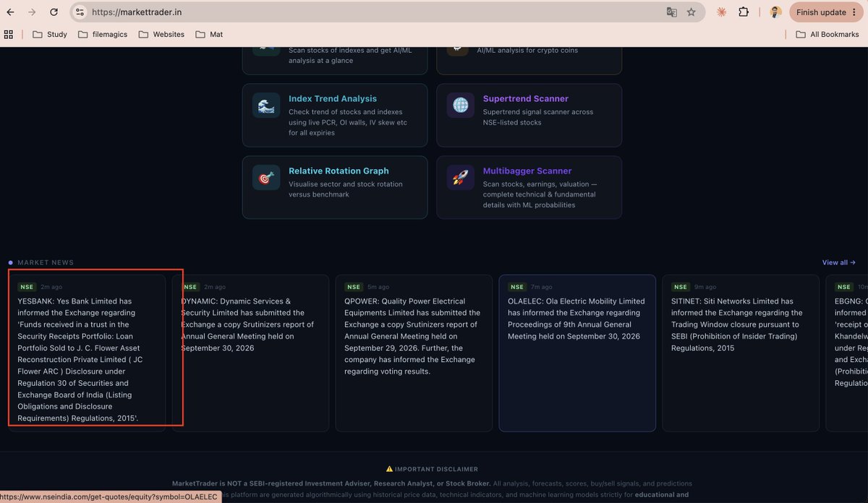Click the browser forward arrow
The height and width of the screenshot is (503, 868).
(x=32, y=12)
